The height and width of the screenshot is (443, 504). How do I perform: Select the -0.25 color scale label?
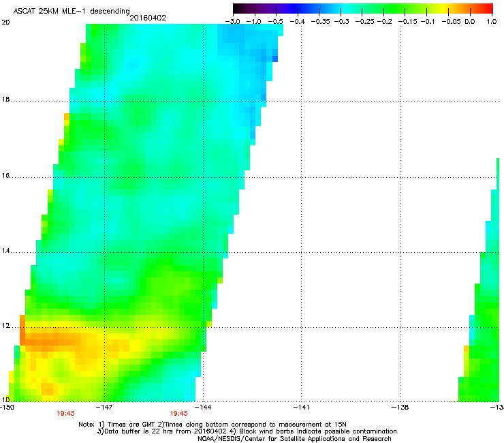(x=365, y=22)
